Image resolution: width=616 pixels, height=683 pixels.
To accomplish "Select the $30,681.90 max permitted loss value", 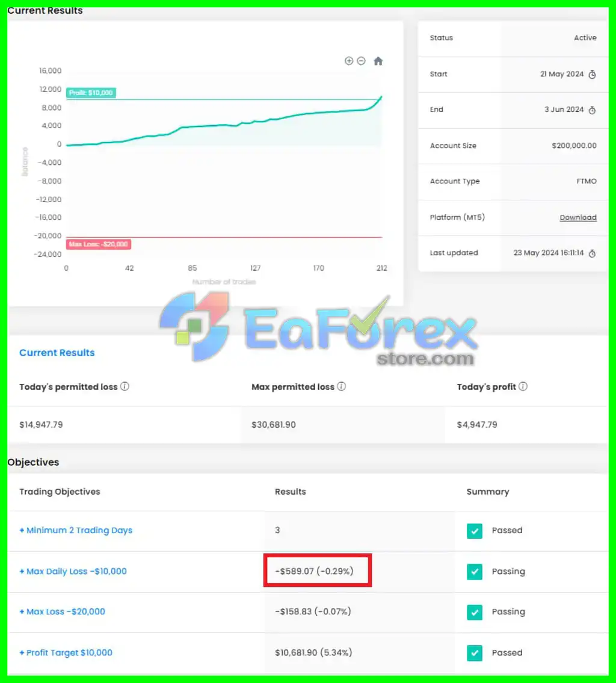I will click(x=273, y=425).
